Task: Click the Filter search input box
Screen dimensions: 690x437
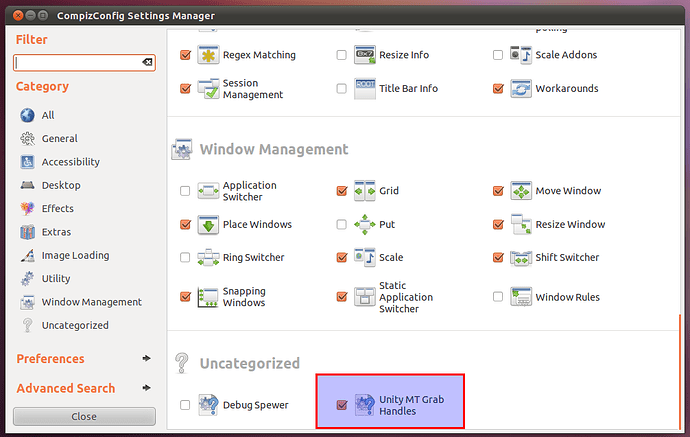Action: pyautogui.click(x=76, y=62)
